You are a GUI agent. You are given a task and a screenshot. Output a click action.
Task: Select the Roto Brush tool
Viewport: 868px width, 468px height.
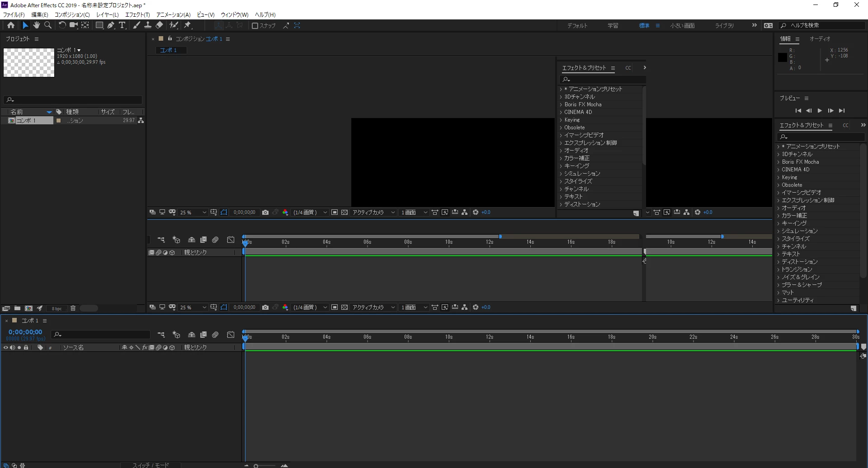[174, 25]
